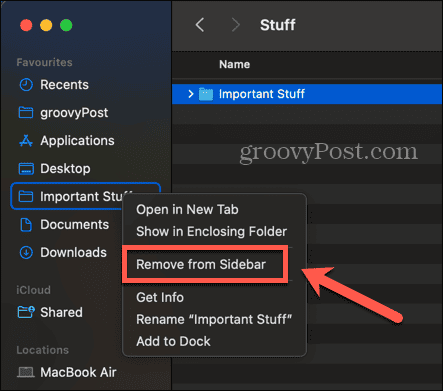This screenshot has height=391, width=443.
Task: Select Remove from Sidebar
Action: click(201, 264)
